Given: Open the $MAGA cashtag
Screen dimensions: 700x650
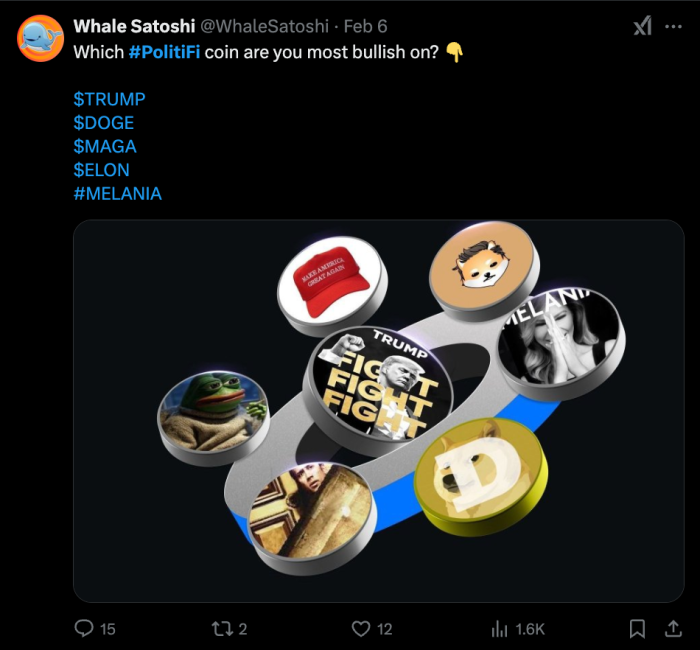Looking at the screenshot, I should pyautogui.click(x=104, y=146).
